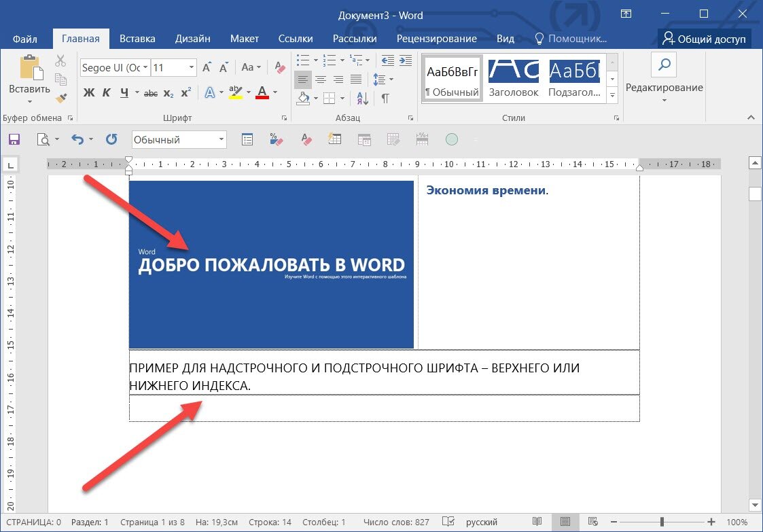Center-align the paragraph
Viewport: 763px width, 532px height.
(x=321, y=79)
